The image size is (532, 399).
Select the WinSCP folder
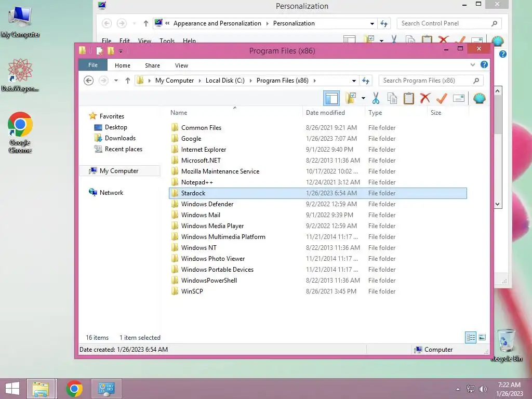point(318,291)
